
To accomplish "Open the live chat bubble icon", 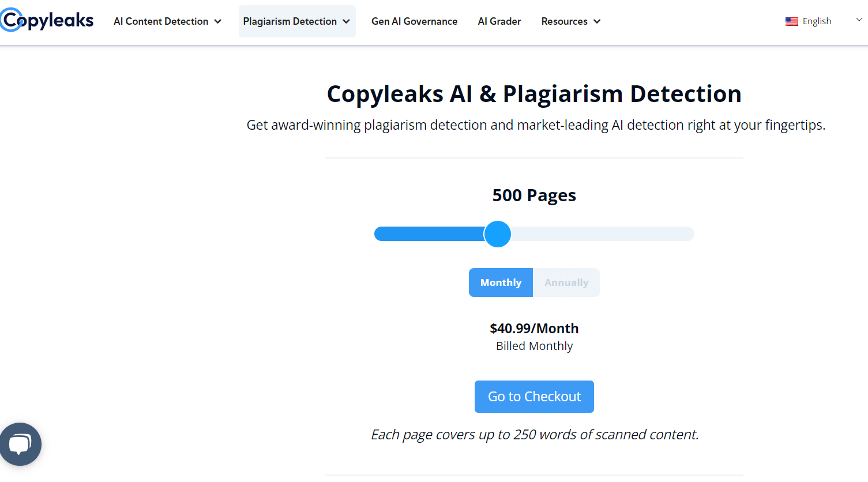I will [x=20, y=444].
